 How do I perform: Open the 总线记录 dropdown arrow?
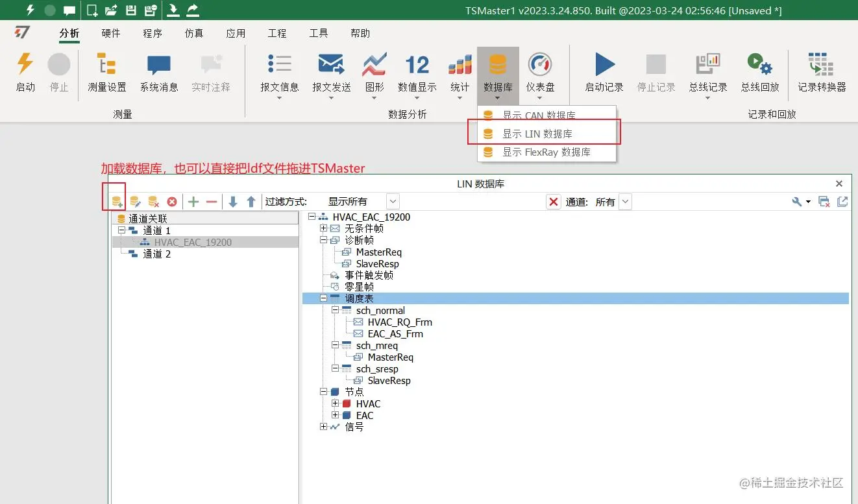pos(708,99)
